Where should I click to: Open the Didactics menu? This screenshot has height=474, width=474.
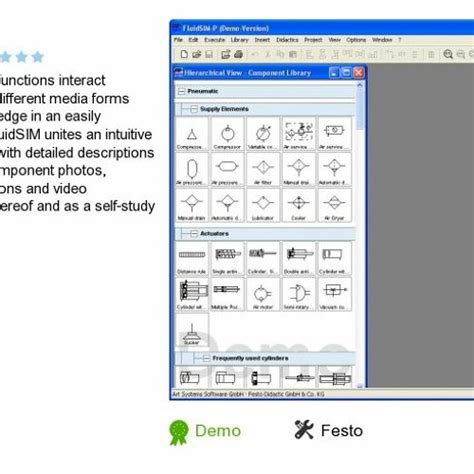pyautogui.click(x=287, y=40)
